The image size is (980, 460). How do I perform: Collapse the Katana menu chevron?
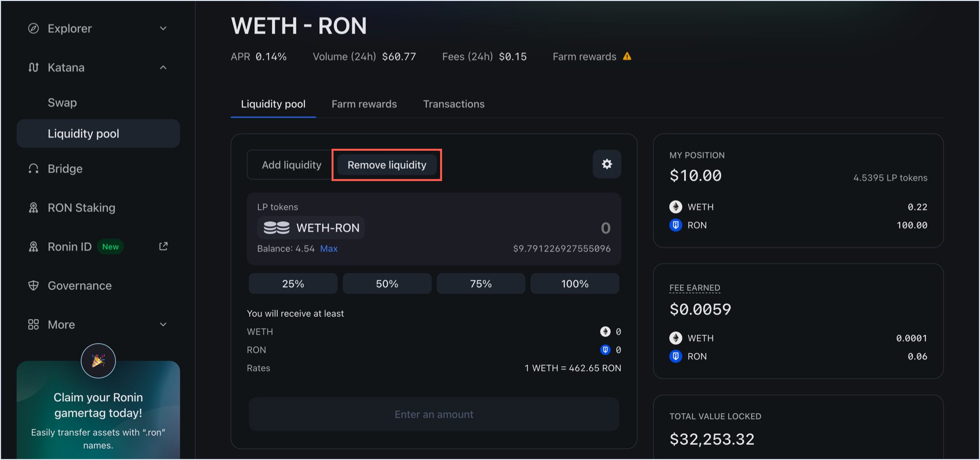point(163,68)
